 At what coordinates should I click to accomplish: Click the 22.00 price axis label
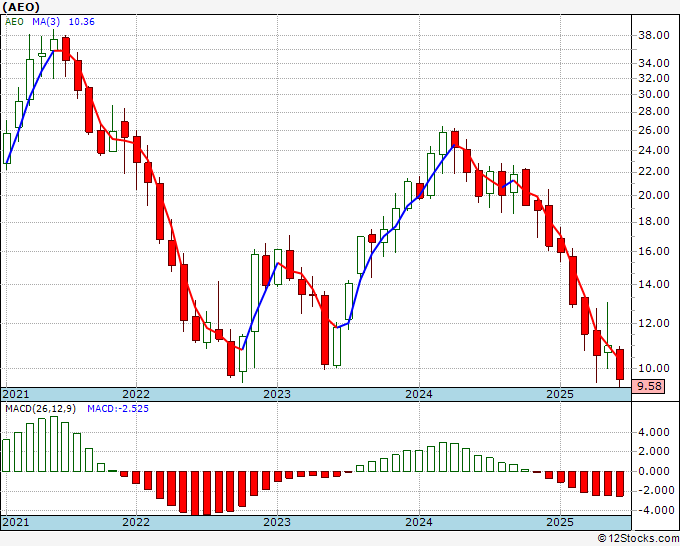654,172
